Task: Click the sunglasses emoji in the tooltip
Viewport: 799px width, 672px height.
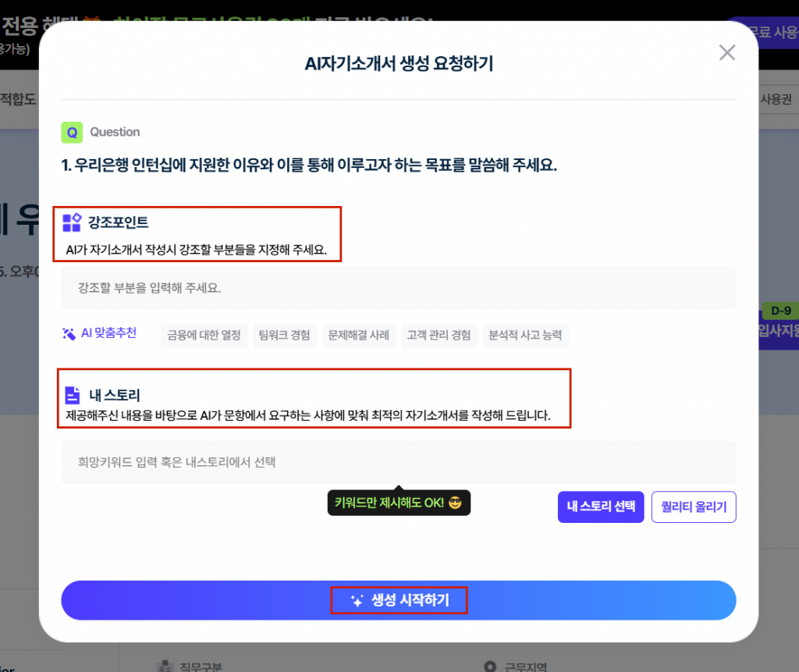Action: pos(456,503)
